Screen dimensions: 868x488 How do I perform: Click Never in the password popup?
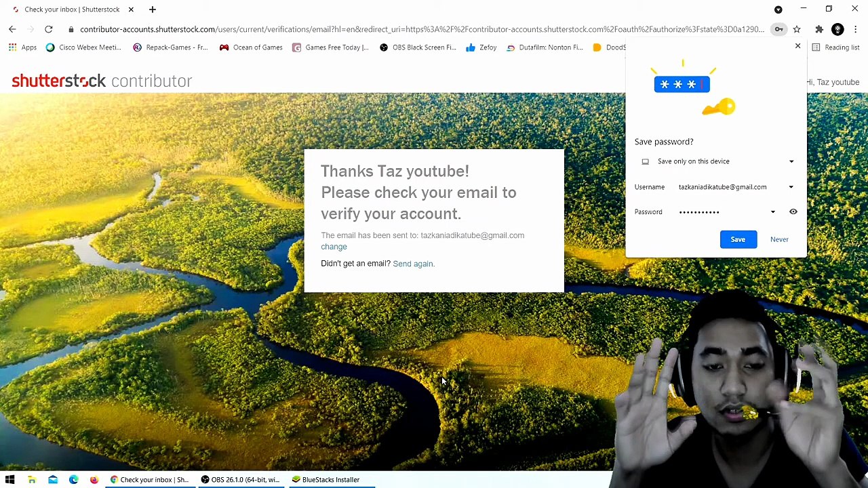pos(779,239)
